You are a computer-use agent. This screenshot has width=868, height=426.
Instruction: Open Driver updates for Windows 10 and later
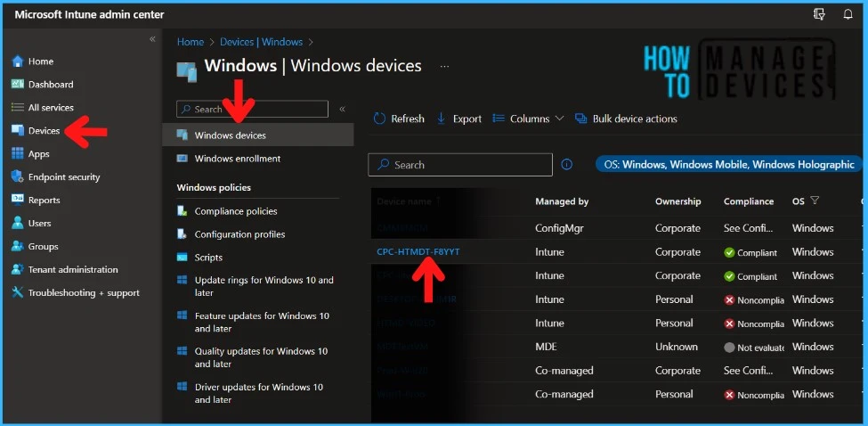(258, 393)
